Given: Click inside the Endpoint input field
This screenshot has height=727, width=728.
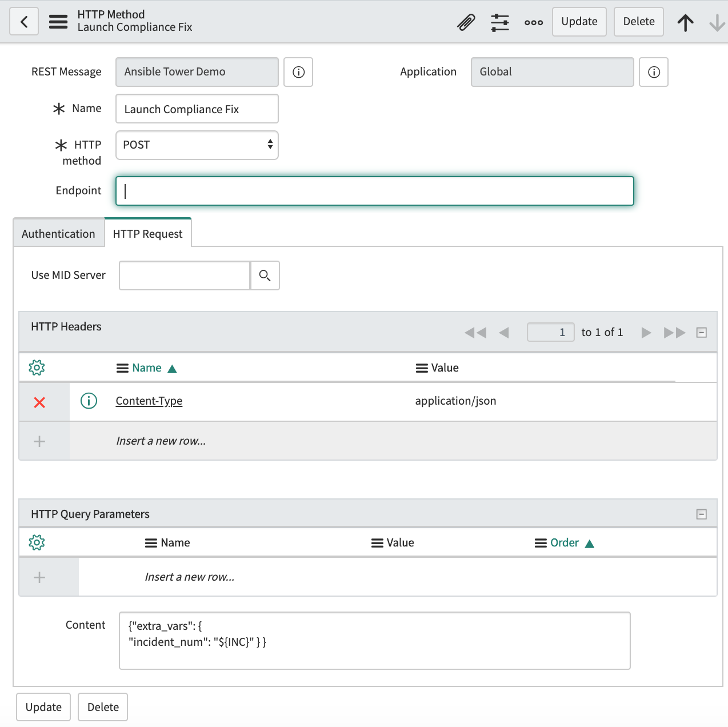Looking at the screenshot, I should click(374, 191).
